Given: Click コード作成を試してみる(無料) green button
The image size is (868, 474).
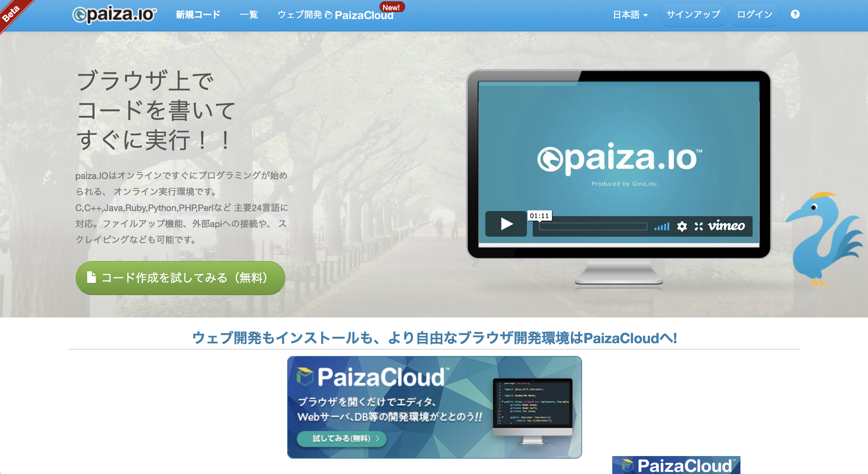Looking at the screenshot, I should click(180, 278).
